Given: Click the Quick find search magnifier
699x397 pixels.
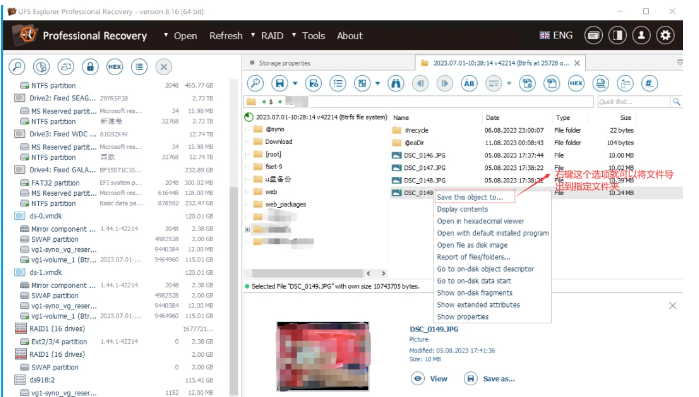Looking at the screenshot, I should coord(676,102).
